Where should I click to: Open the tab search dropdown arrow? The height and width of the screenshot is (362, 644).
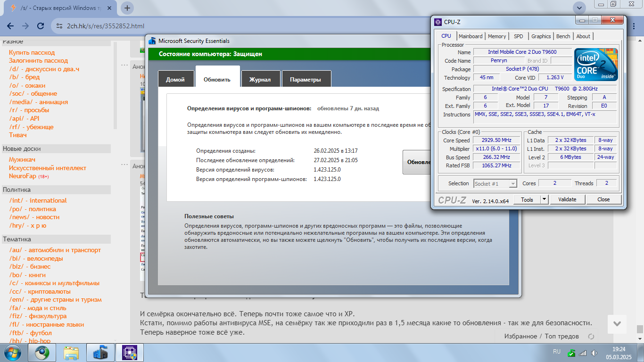[579, 8]
